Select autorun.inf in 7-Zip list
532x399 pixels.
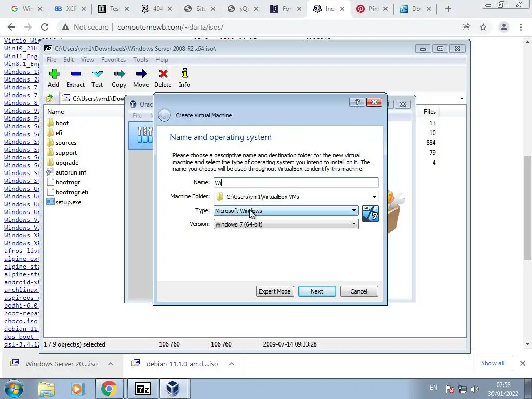(71, 172)
